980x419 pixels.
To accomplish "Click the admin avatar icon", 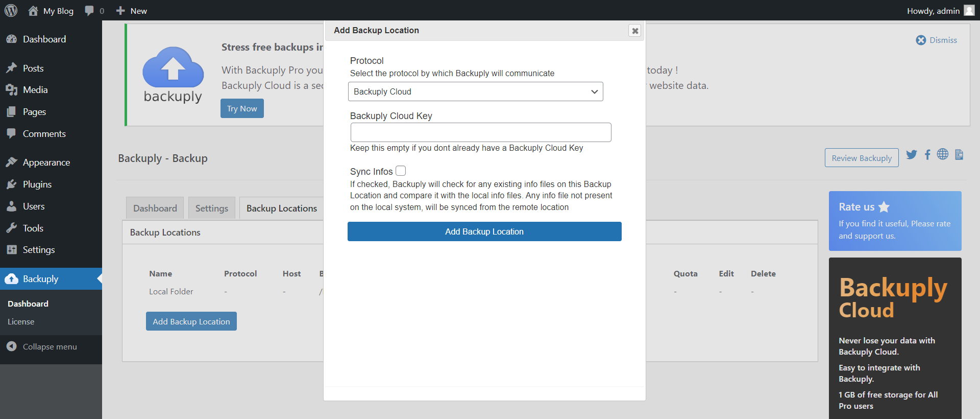I will pyautogui.click(x=969, y=11).
